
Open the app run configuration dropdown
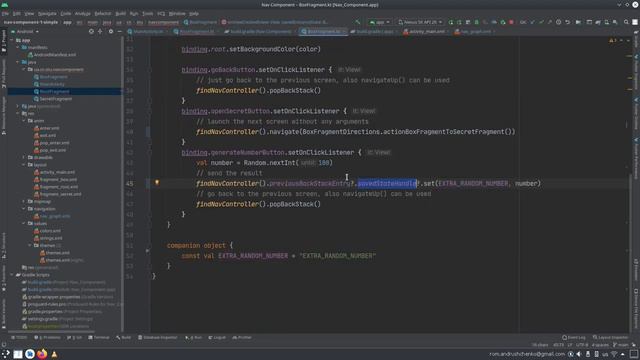click(380, 22)
